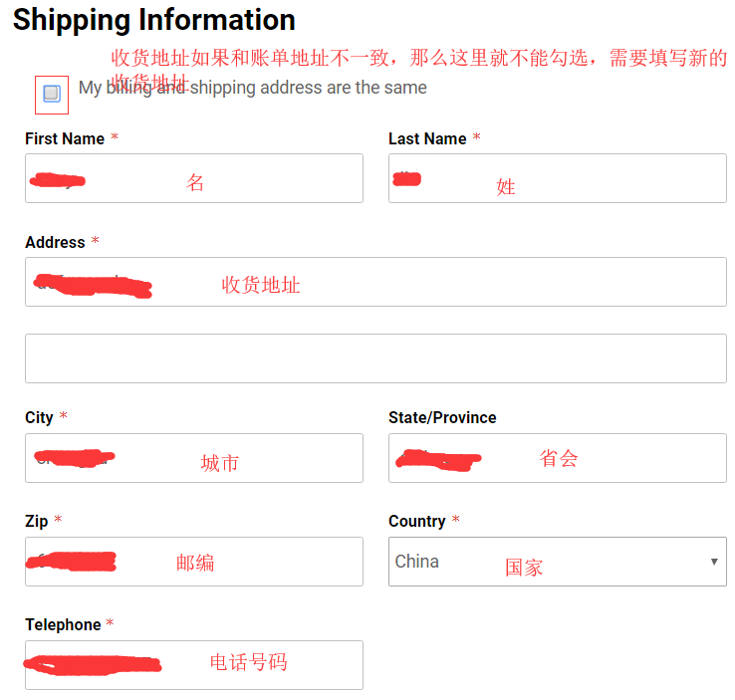Click the 'Address' field label
This screenshot has width=735, height=700.
click(x=55, y=242)
